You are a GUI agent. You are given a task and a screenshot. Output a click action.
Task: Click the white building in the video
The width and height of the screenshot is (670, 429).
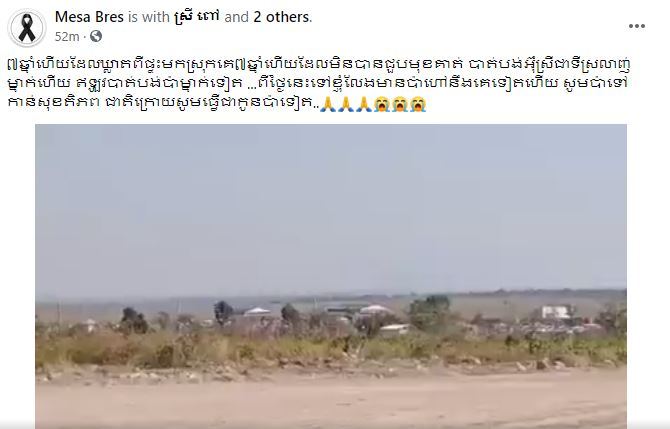557,312
